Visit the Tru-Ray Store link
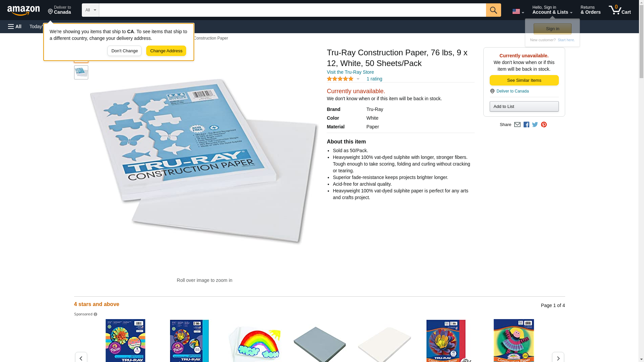Viewport: 644px width, 362px height. click(x=350, y=72)
